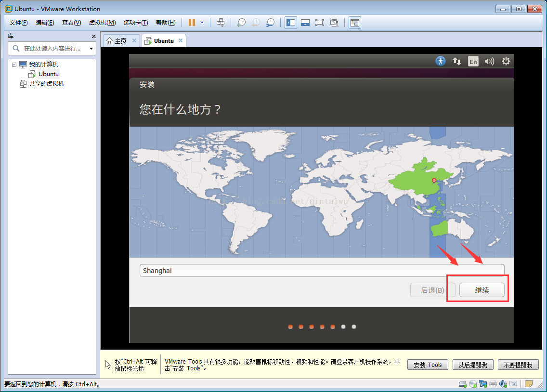Open the snapshot manager clock-wrench icon
The image size is (547, 392).
tap(270, 23)
